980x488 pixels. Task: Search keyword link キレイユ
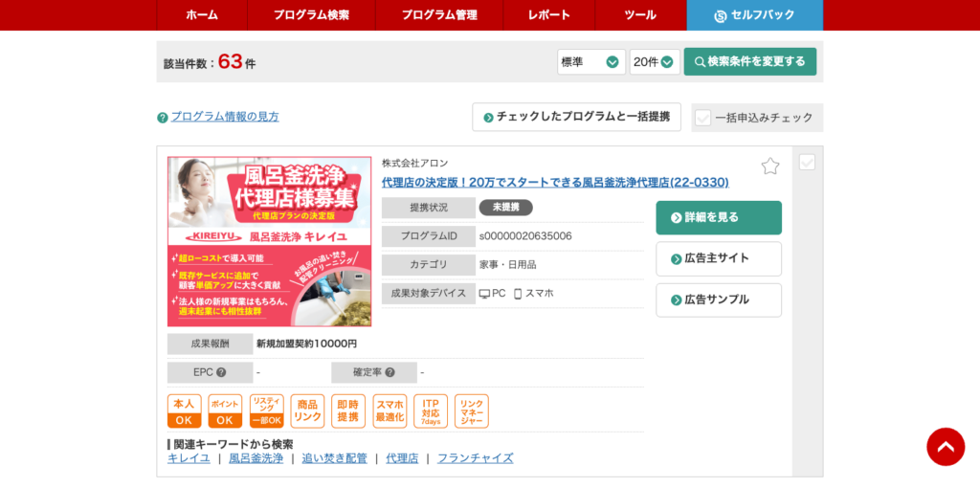point(189,458)
